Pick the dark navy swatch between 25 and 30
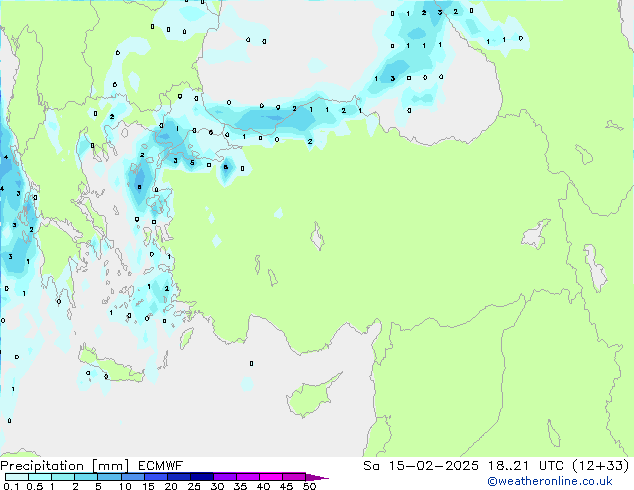Screen dimensions: 634x490 pos(202,477)
